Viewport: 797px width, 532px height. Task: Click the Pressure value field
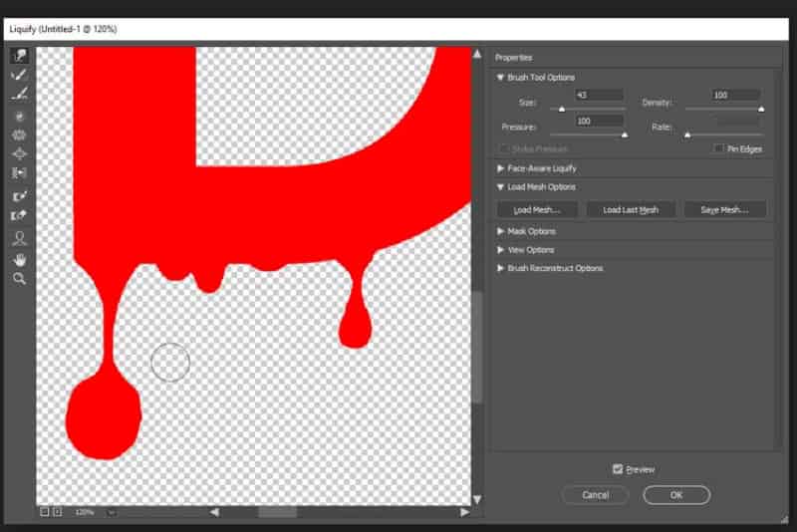600,121
